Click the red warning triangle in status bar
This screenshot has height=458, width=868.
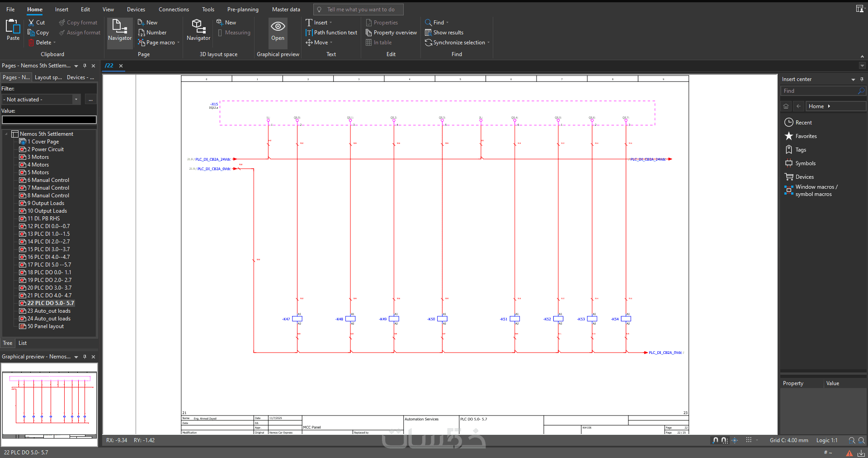(x=849, y=453)
